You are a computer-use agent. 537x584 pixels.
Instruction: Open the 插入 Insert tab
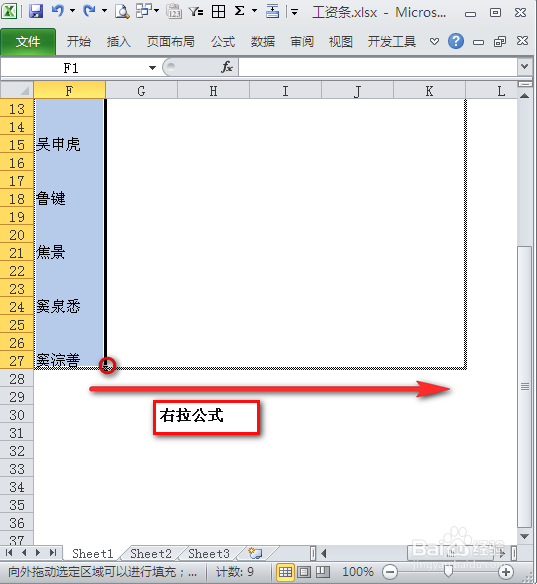[118, 41]
